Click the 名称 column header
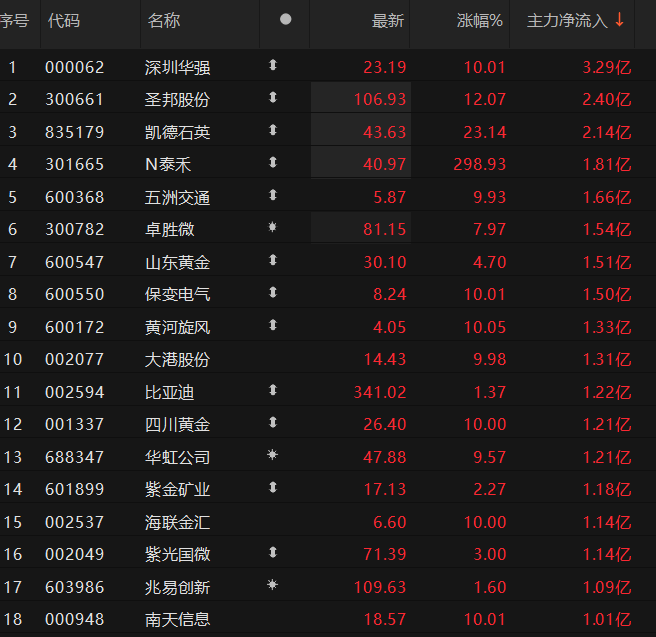Image resolution: width=656 pixels, height=637 pixels. point(164,20)
